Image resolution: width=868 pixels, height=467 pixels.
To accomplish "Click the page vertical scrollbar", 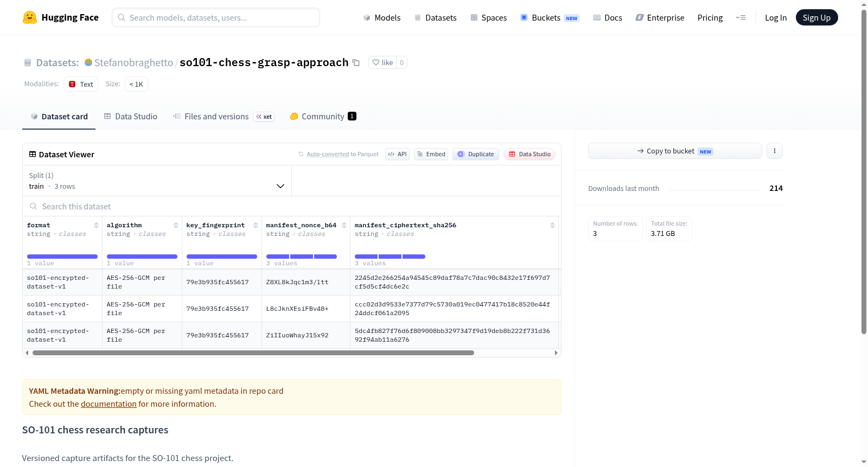I will tap(864, 171).
